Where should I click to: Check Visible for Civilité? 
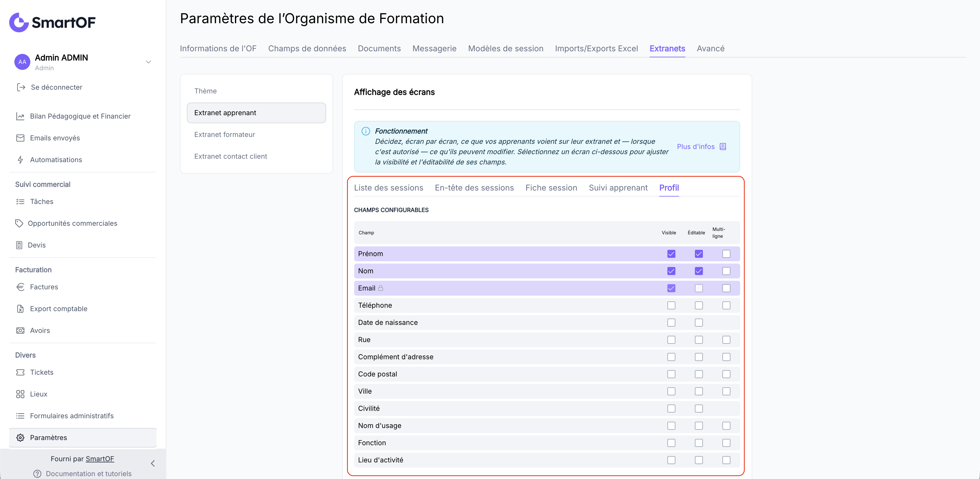(671, 408)
